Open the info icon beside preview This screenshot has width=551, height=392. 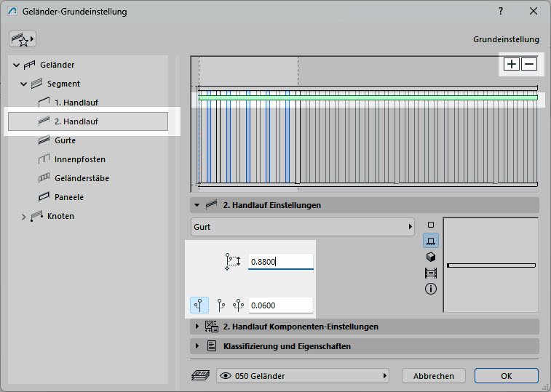click(430, 289)
